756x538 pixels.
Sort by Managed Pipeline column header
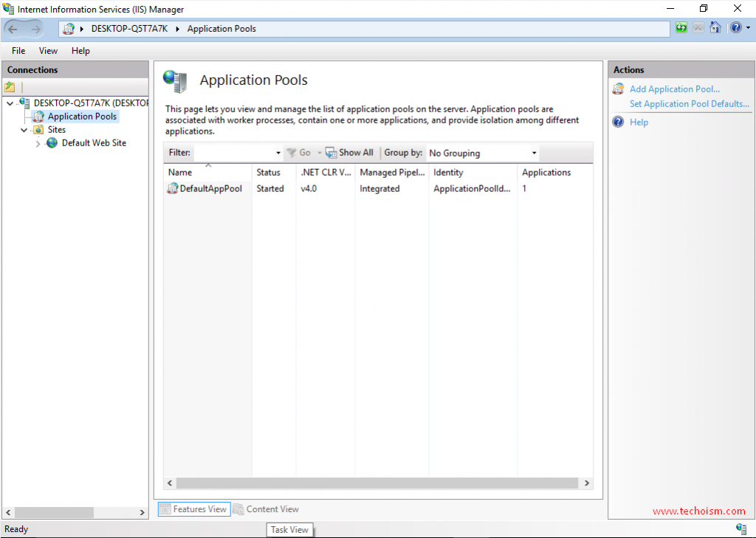[392, 172]
